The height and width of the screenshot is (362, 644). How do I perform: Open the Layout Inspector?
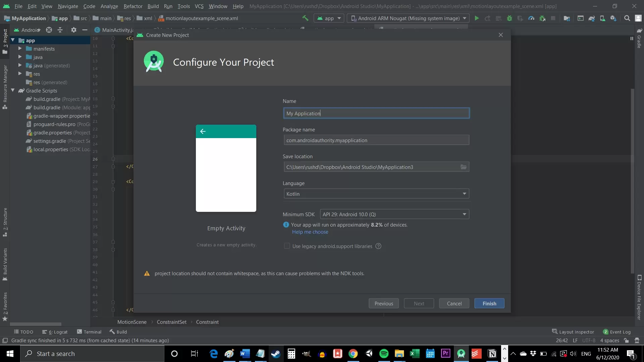coord(573,332)
